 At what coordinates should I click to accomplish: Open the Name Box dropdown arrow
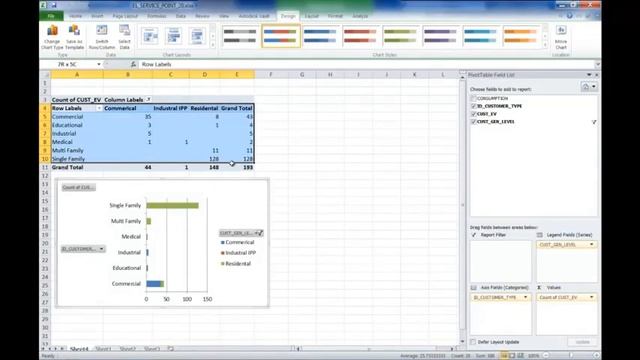point(99,64)
